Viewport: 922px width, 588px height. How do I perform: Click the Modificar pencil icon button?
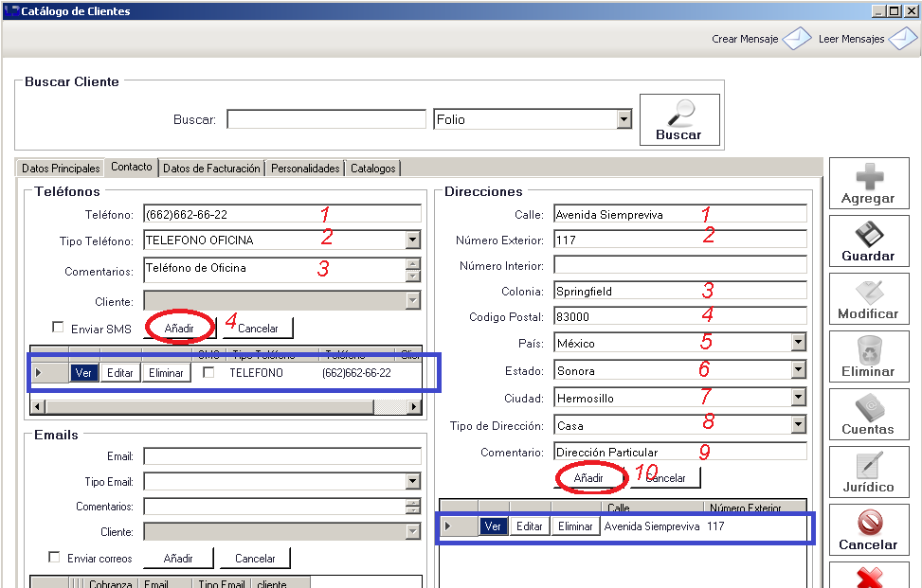[869, 298]
